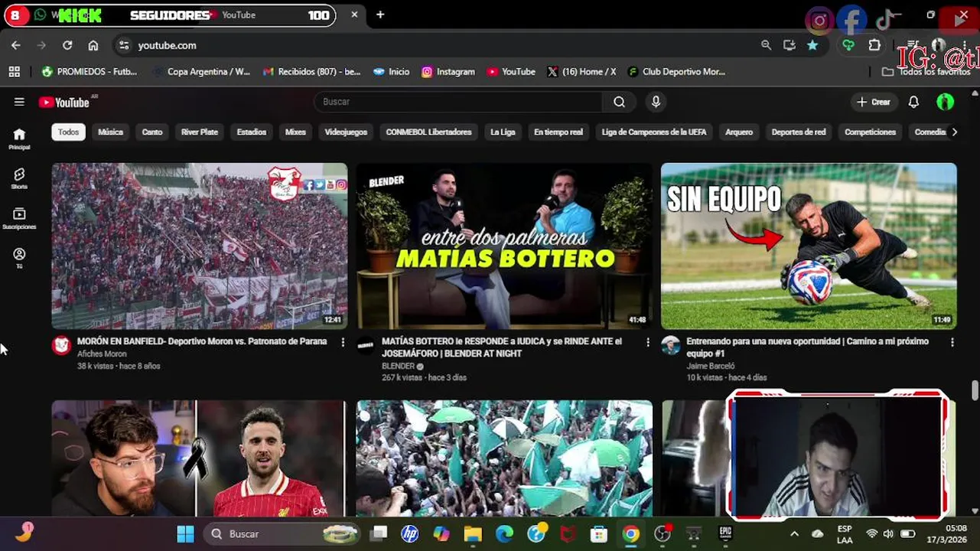Open the (16) Home / X bookmark
This screenshot has width=980, height=551.
pyautogui.click(x=581, y=71)
